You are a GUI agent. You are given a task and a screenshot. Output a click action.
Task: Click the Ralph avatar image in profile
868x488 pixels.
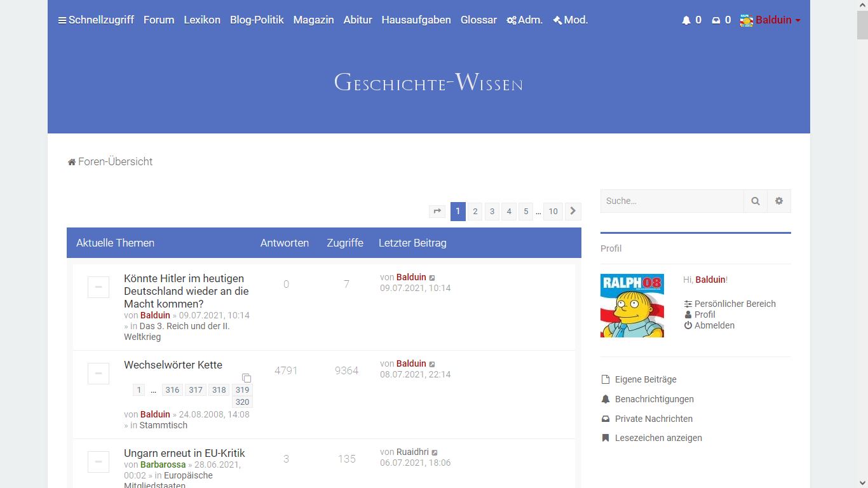(x=632, y=306)
